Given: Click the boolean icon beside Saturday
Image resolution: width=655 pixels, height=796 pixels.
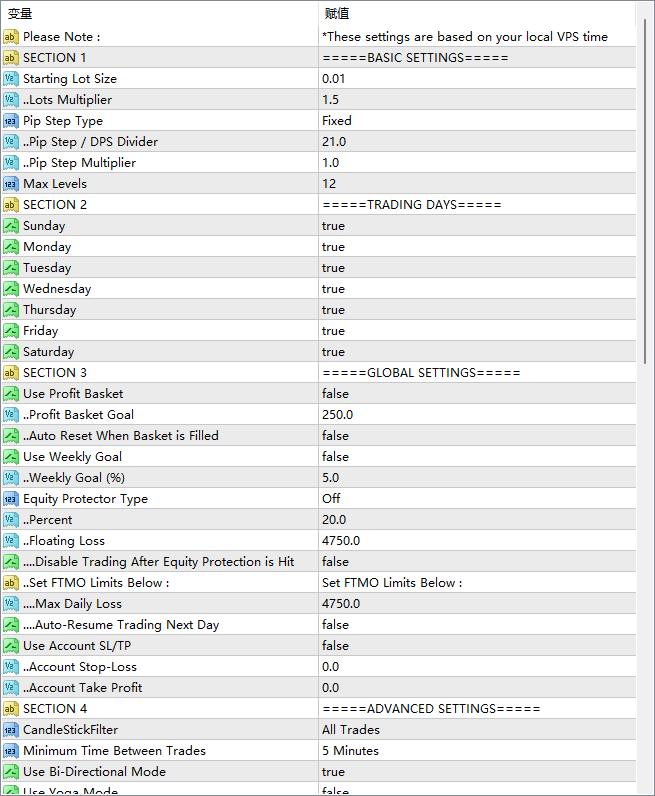Looking at the screenshot, I should 11,352.
